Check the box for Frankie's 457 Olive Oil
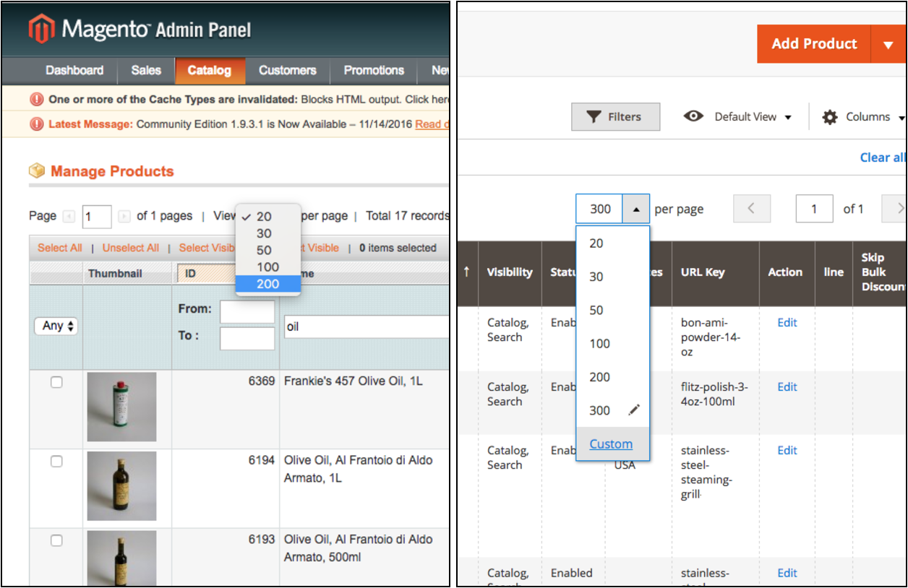Screen dimensions: 908x588 point(56,383)
